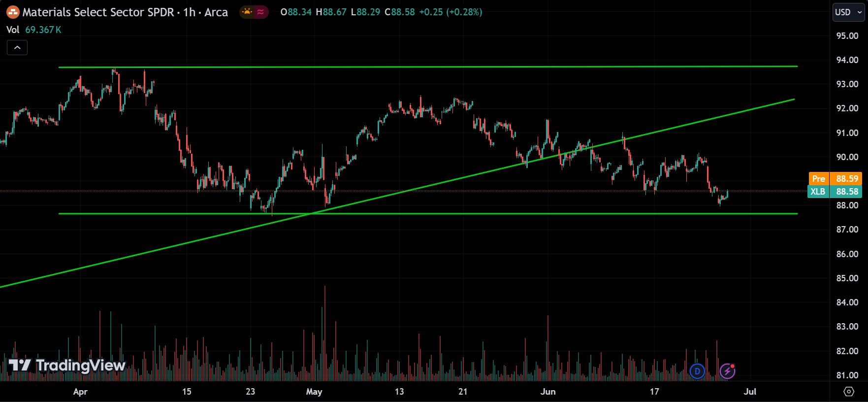The image size is (868, 402).
Task: Open the USD currency dropdown
Action: [x=849, y=12]
